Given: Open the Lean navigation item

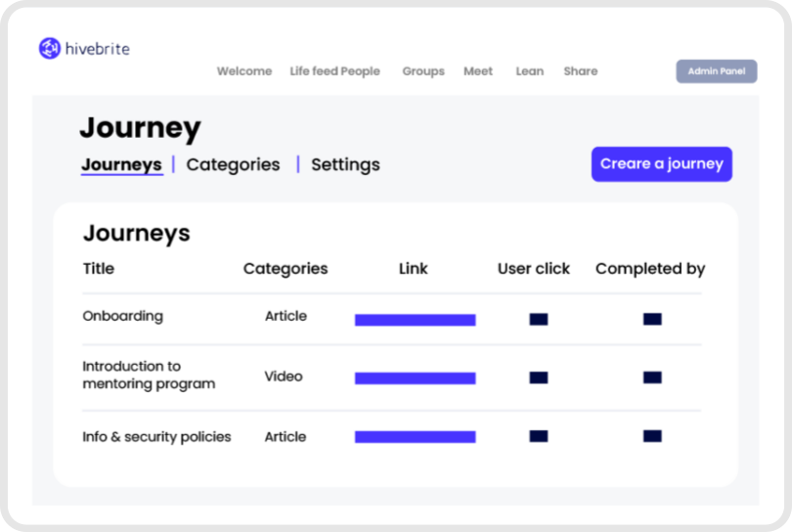Looking at the screenshot, I should click(529, 71).
